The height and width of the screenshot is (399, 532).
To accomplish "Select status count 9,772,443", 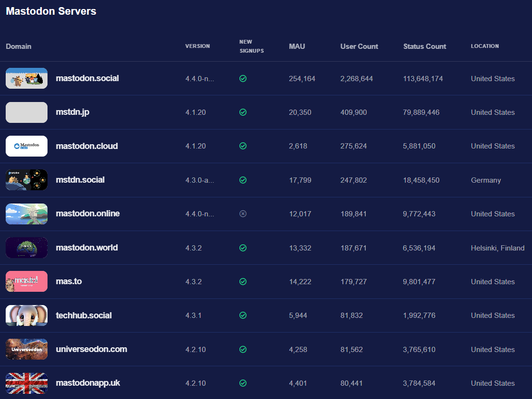I will coord(419,214).
